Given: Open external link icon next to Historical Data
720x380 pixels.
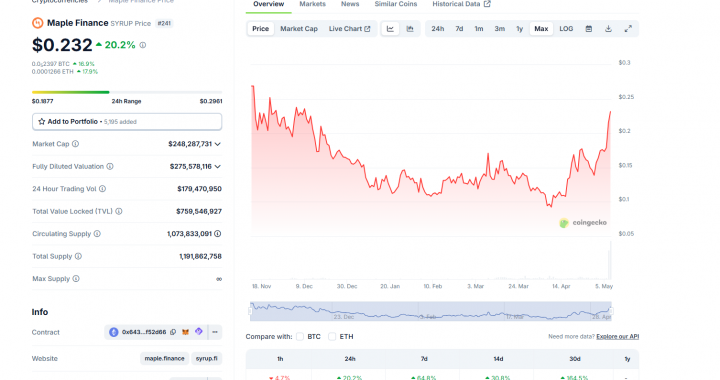Looking at the screenshot, I should (x=487, y=4).
